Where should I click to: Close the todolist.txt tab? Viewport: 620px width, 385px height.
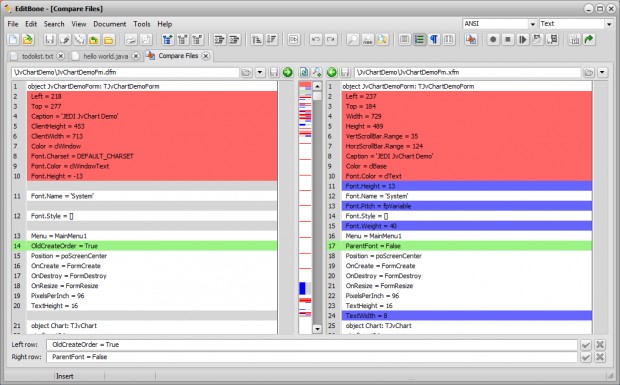[60, 56]
